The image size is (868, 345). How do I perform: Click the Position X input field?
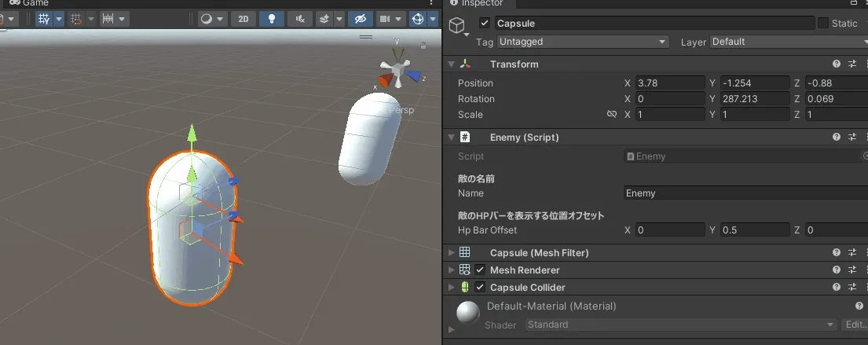pos(670,83)
